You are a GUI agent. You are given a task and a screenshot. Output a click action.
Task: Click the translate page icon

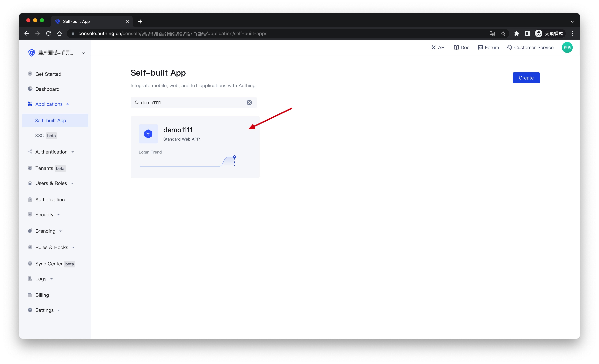point(492,33)
